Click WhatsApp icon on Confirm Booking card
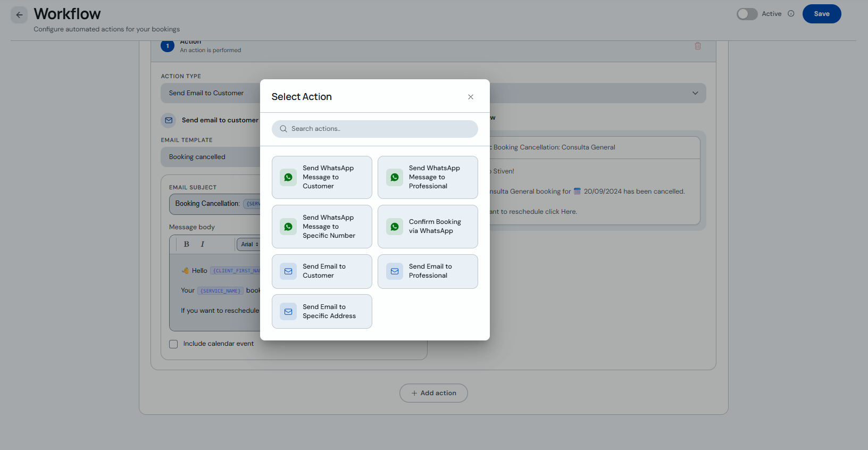The height and width of the screenshot is (450, 868). click(x=395, y=227)
